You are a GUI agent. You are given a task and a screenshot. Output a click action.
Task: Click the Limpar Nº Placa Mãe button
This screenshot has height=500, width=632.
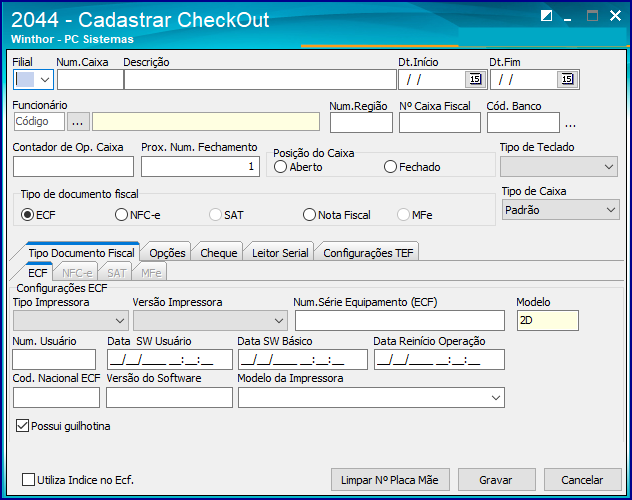(390, 479)
